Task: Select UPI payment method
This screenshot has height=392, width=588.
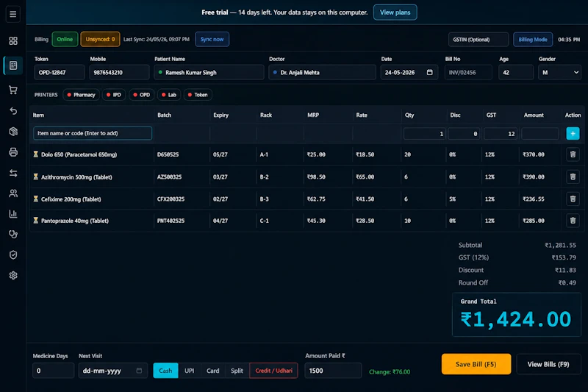Action: coord(190,371)
